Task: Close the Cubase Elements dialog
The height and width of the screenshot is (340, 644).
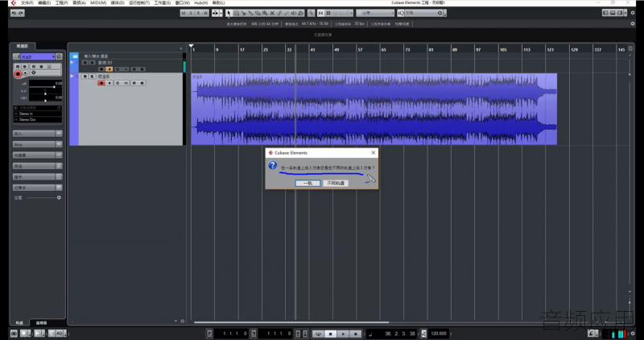Action: click(x=373, y=152)
